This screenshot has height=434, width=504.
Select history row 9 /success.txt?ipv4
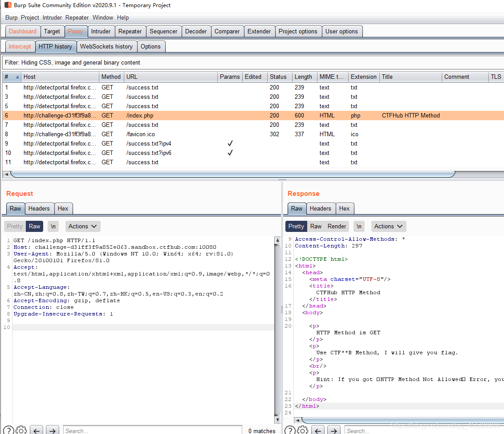253,143
